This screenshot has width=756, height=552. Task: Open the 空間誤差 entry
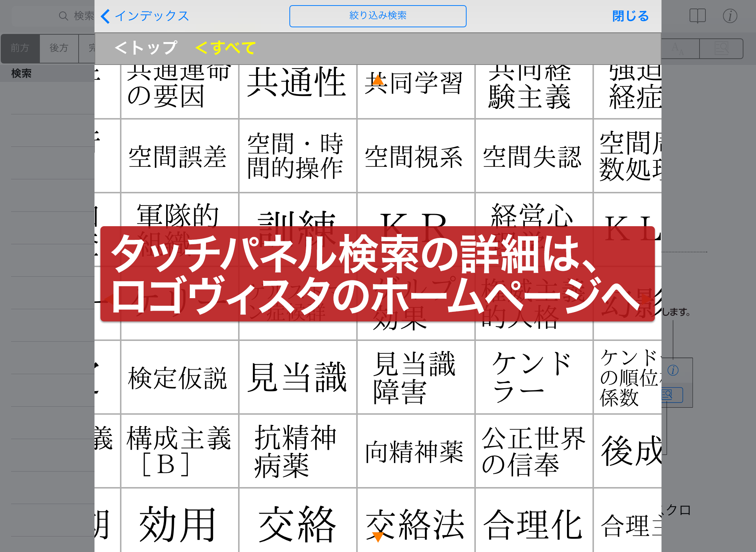tap(179, 156)
